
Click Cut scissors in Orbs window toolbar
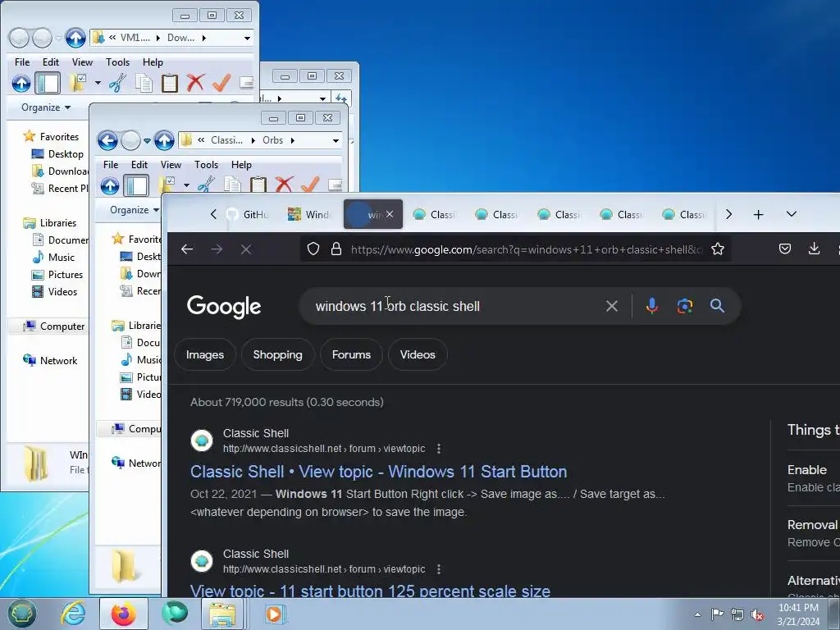click(206, 185)
